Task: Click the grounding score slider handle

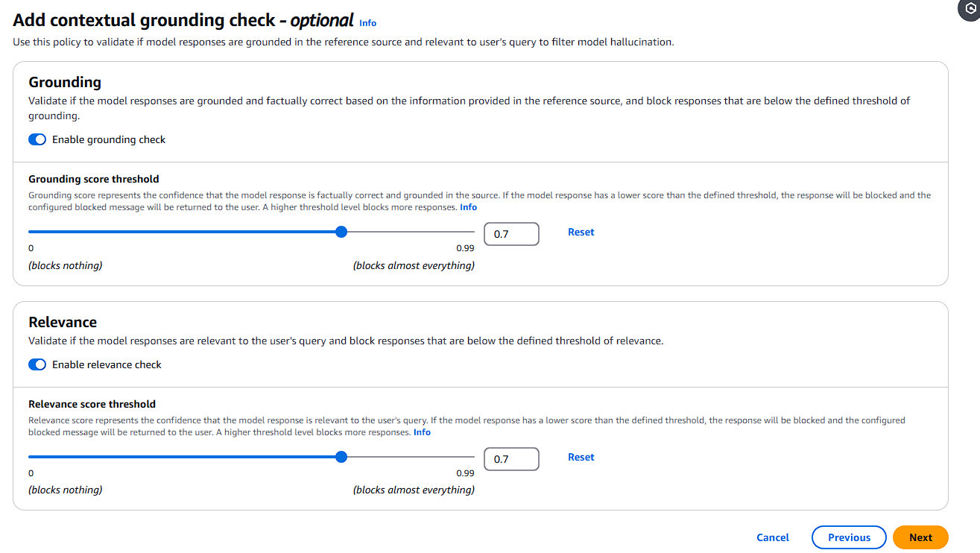Action: coord(341,232)
